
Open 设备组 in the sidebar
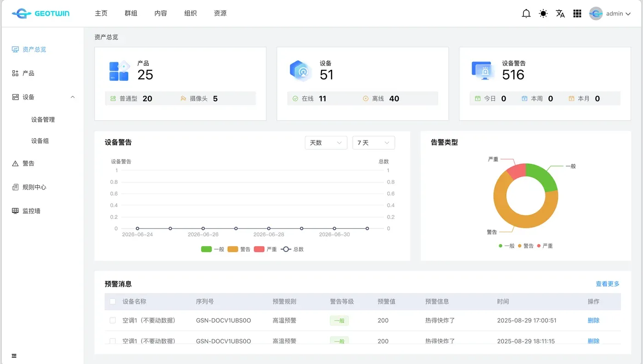point(40,141)
